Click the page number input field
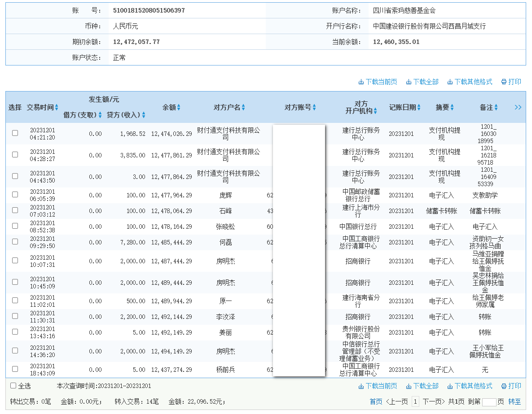The width and height of the screenshot is (532, 414). pyautogui.click(x=489, y=402)
